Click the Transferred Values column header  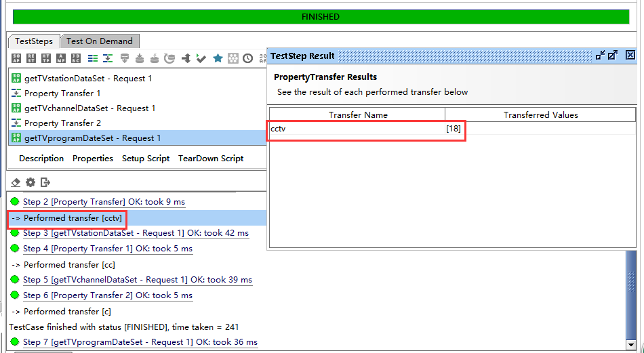click(540, 115)
